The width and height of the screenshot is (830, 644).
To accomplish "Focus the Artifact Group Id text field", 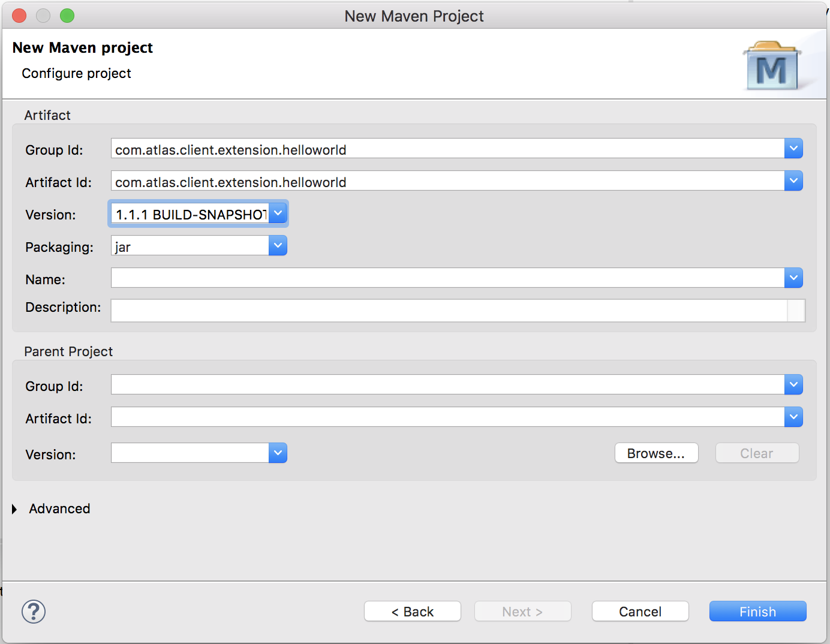I will coord(447,149).
